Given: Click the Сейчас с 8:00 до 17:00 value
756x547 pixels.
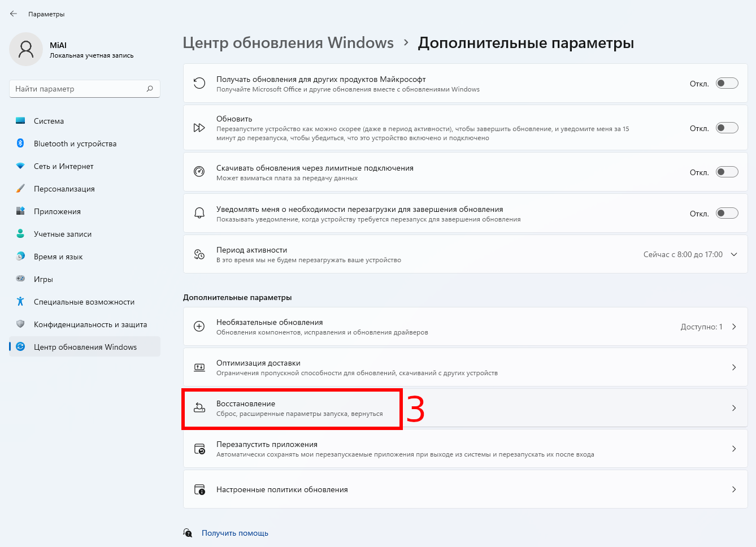Looking at the screenshot, I should click(x=683, y=254).
